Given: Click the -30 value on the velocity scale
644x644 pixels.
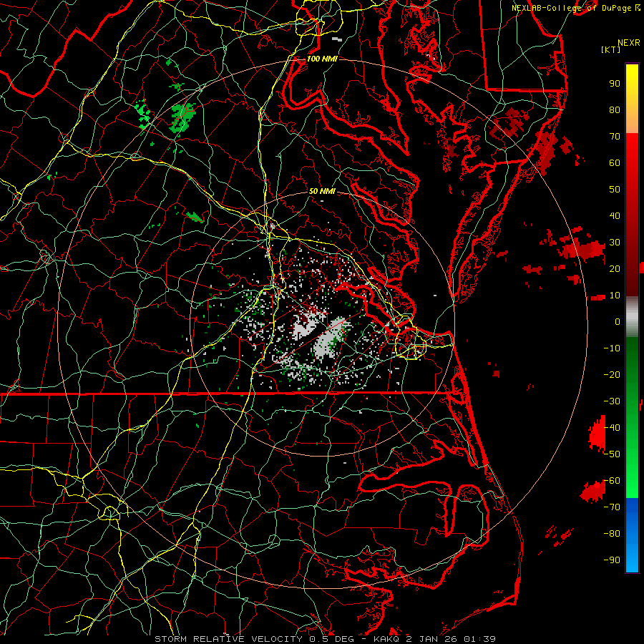Looking at the screenshot, I should pyautogui.click(x=612, y=401).
